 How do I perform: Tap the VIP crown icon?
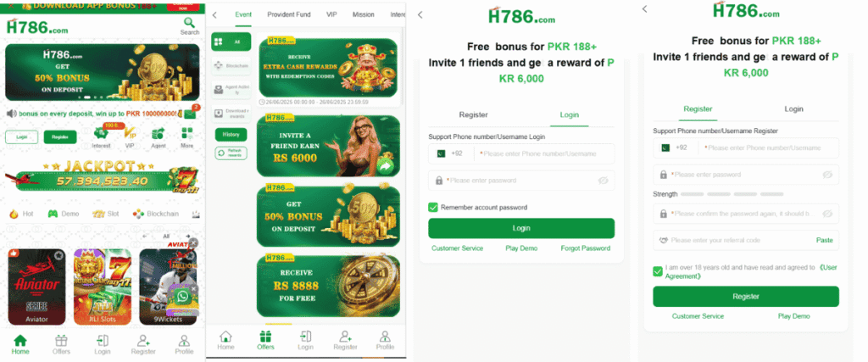click(130, 133)
